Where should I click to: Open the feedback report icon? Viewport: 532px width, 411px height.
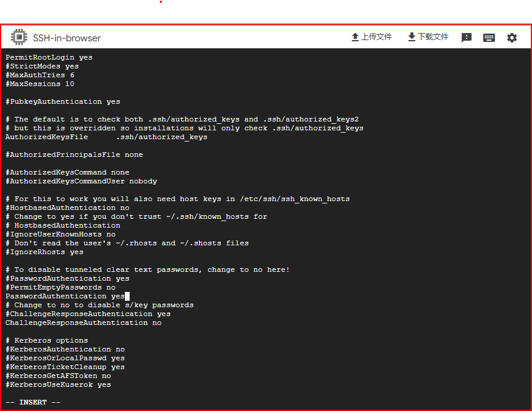point(467,38)
